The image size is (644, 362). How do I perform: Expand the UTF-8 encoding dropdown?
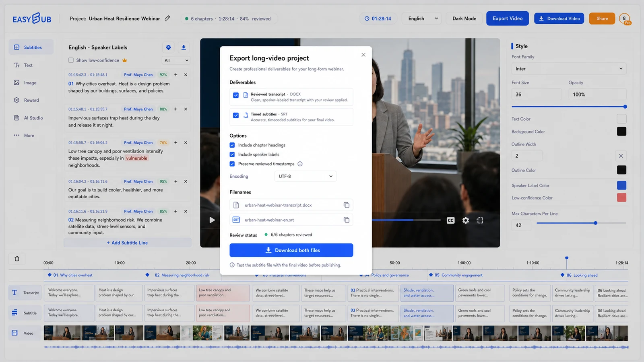pyautogui.click(x=305, y=176)
